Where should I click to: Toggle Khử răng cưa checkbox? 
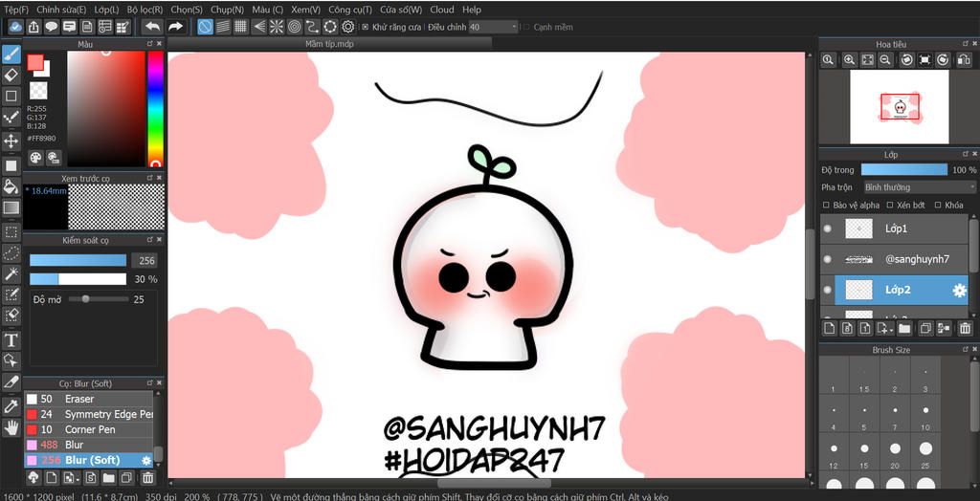coord(366,27)
